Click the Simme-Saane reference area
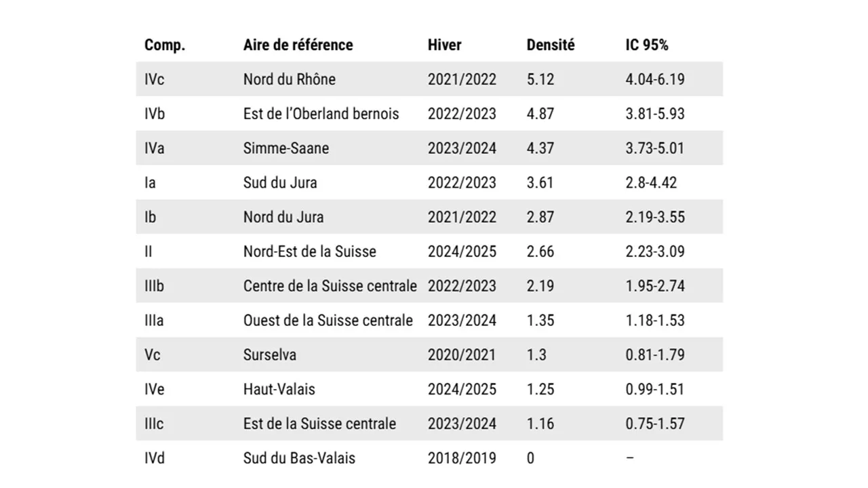Viewport: 868px width, 488px height. click(x=285, y=148)
